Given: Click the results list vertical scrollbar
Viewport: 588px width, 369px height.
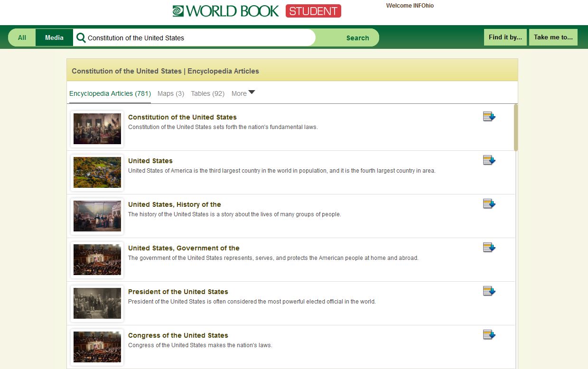Looking at the screenshot, I should pos(516,127).
